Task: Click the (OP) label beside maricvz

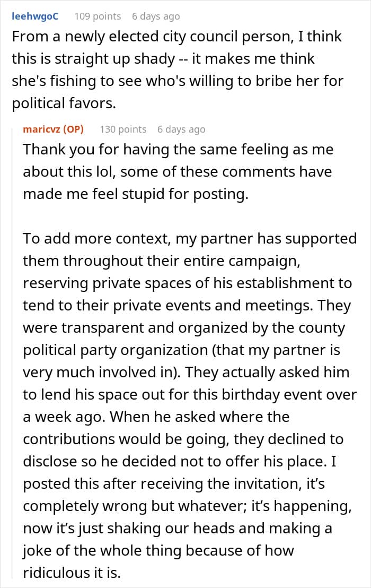Action: [x=73, y=129]
